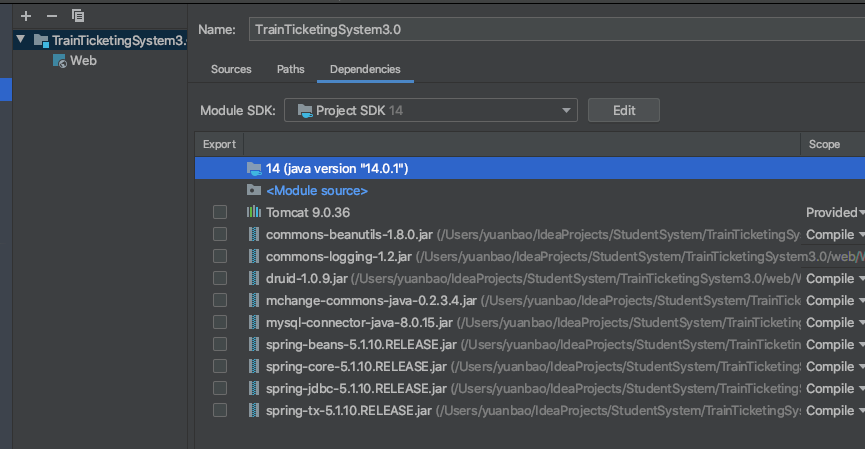Click the commons-logging jar icon
The height and width of the screenshot is (449, 865).
pyautogui.click(x=254, y=256)
